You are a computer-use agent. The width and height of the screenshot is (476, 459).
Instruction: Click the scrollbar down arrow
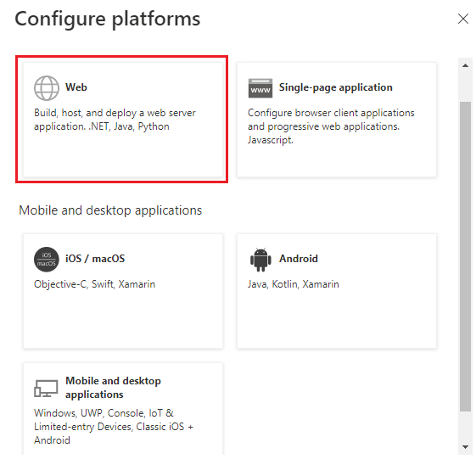click(x=465, y=447)
